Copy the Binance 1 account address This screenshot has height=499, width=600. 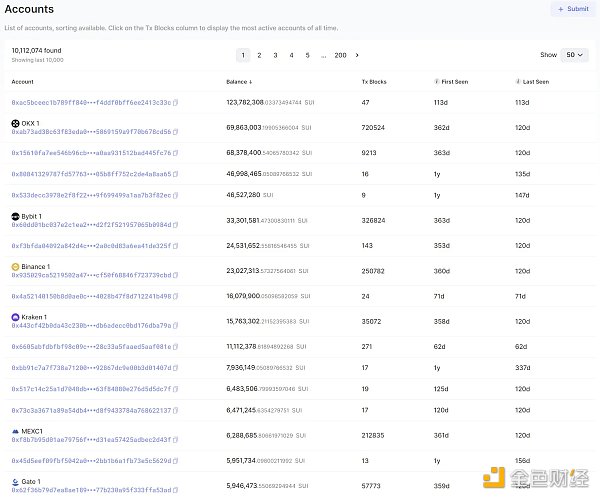coord(176,275)
